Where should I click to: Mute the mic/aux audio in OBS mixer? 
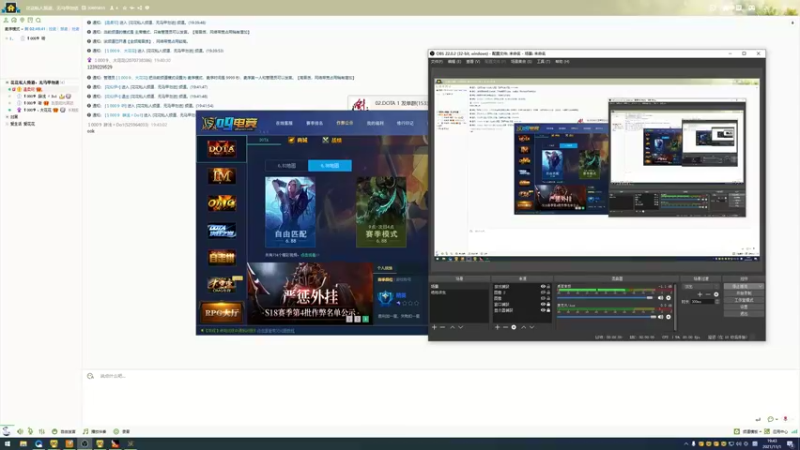click(x=661, y=317)
